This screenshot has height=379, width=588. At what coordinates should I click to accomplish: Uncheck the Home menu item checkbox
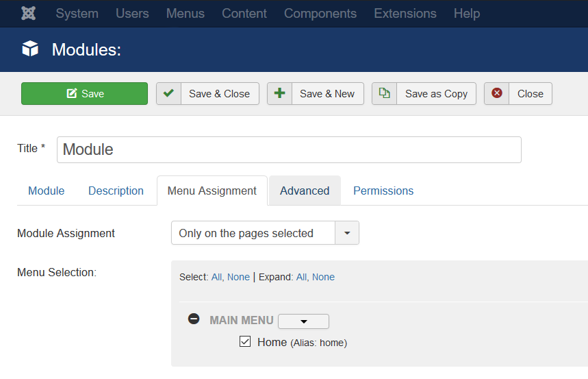click(x=245, y=342)
